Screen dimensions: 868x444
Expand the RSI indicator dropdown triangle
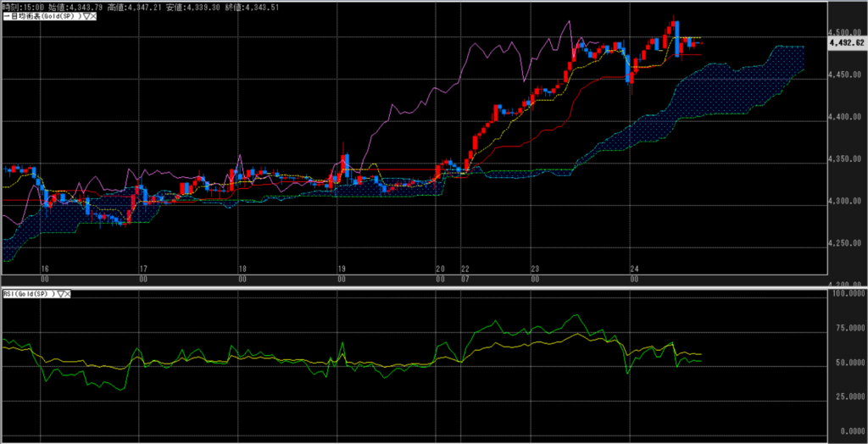pos(59,293)
